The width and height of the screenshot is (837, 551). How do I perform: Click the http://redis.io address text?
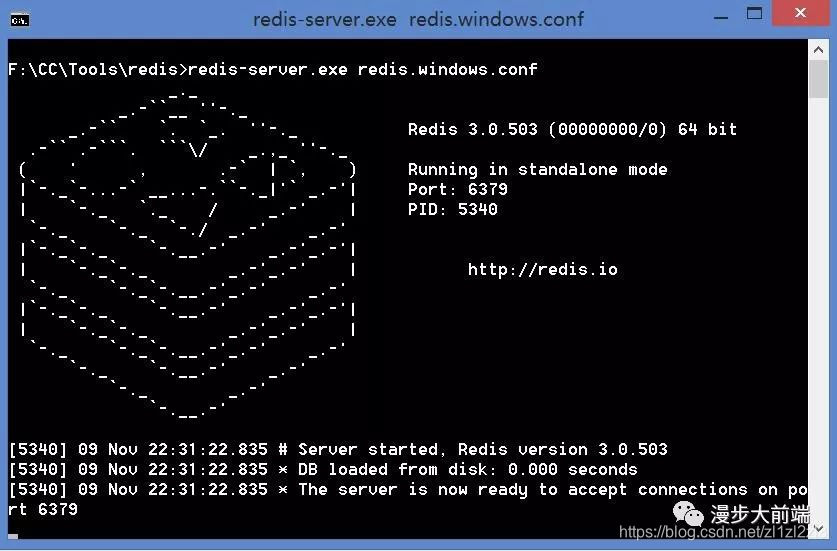point(543,269)
